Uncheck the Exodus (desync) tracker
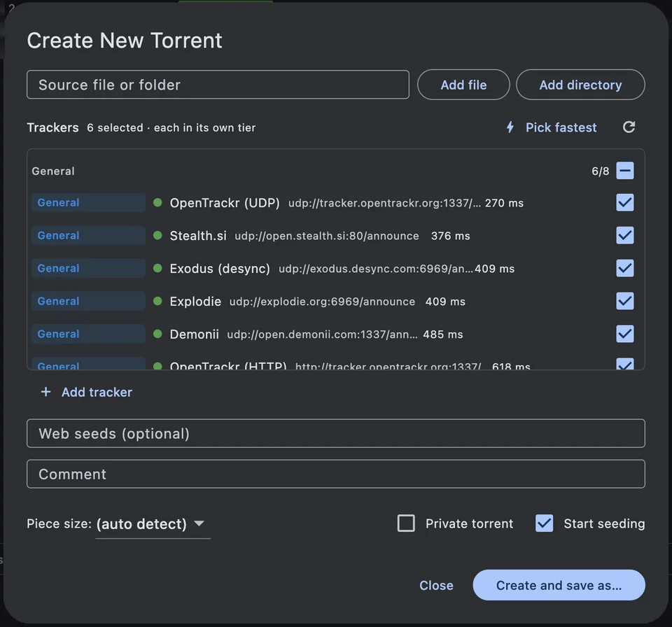This screenshot has width=672, height=627. point(625,268)
